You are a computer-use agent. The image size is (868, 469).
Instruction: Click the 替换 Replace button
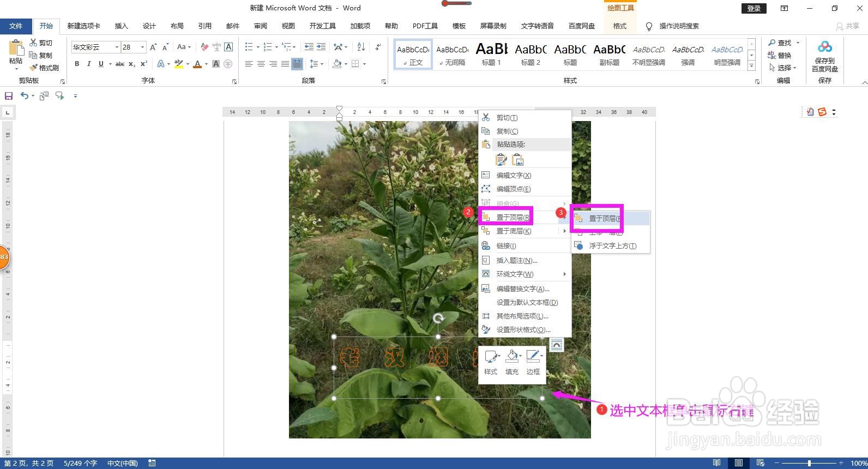[780, 55]
